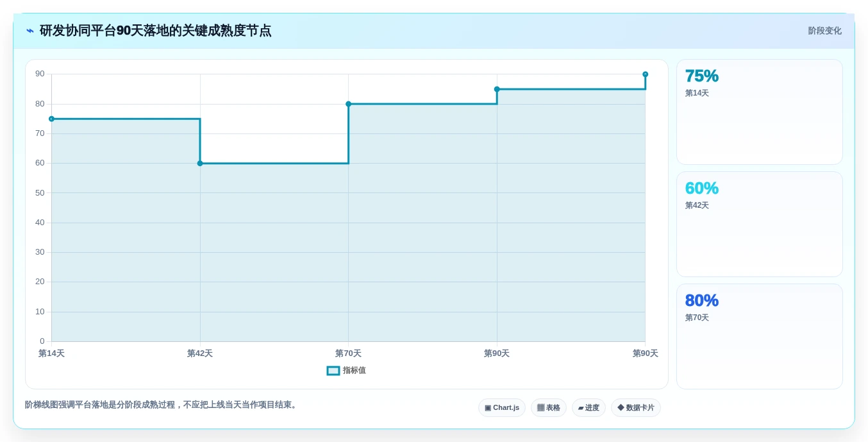Click the 第70天 caption under 80%
Image resolution: width=868 pixels, height=442 pixels.
click(x=697, y=318)
